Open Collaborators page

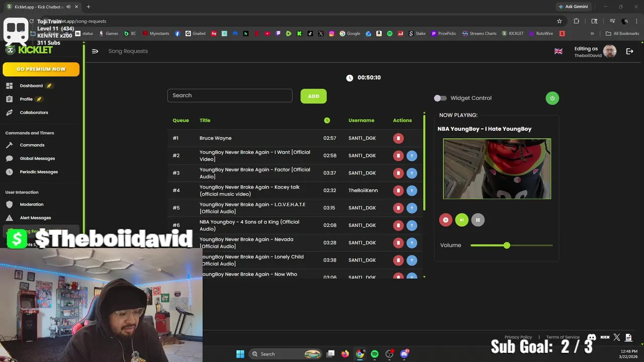tap(34, 113)
